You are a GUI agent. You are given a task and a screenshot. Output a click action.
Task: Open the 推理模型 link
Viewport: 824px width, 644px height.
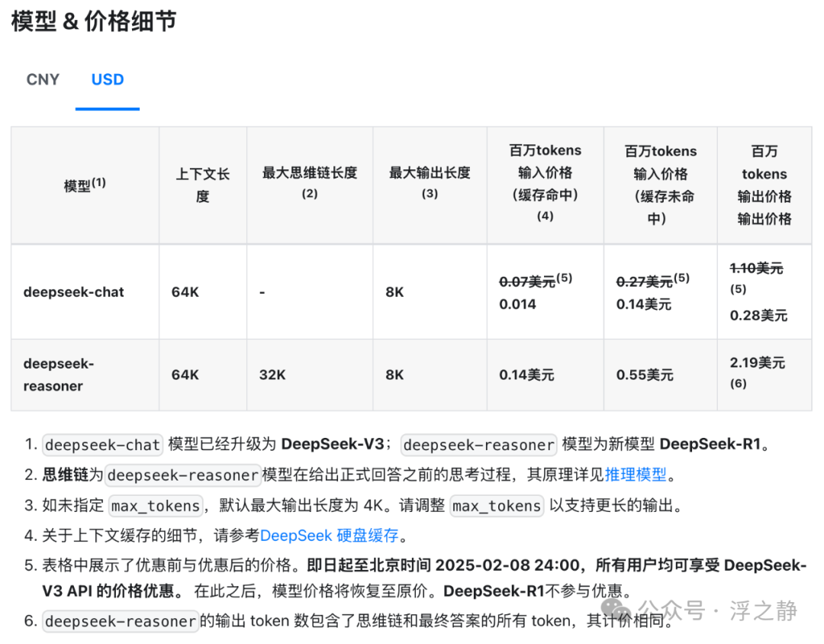click(x=636, y=475)
